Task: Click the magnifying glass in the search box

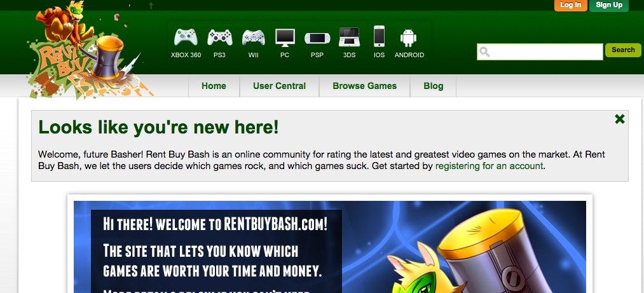Action: (484, 51)
